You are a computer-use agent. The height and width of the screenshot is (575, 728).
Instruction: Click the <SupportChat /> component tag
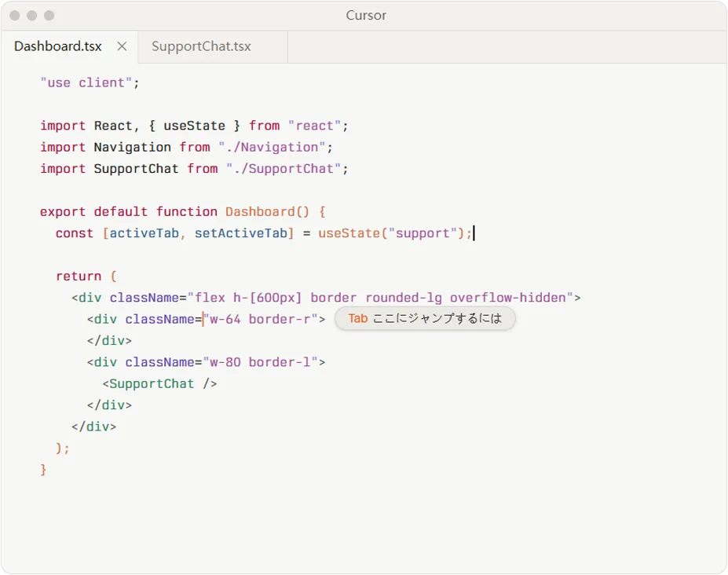[x=159, y=383]
